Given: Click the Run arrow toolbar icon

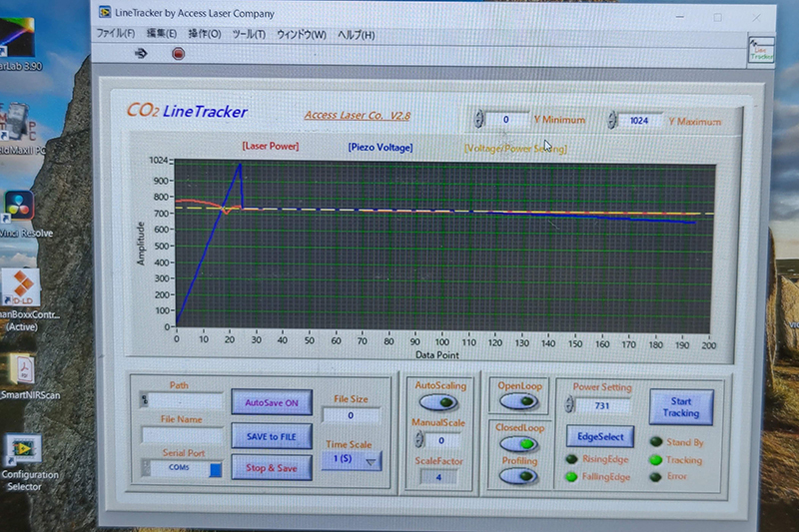Looking at the screenshot, I should coord(141,53).
